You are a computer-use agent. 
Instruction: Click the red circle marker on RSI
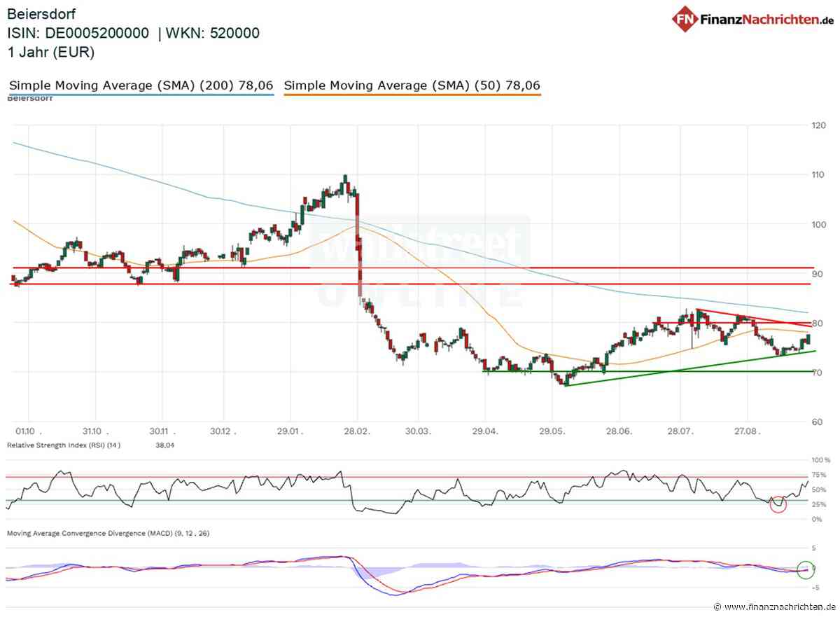click(x=778, y=503)
